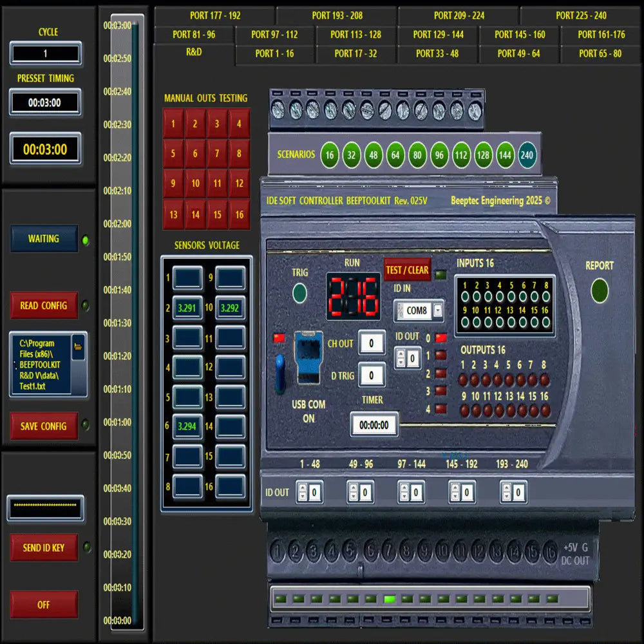Click the stepper under 193 - 240
Screen dimensions: 644x644
(x=506, y=493)
